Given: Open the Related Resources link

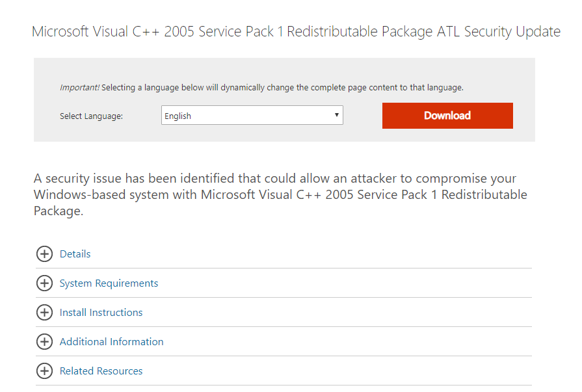Looking at the screenshot, I should click(x=101, y=371).
